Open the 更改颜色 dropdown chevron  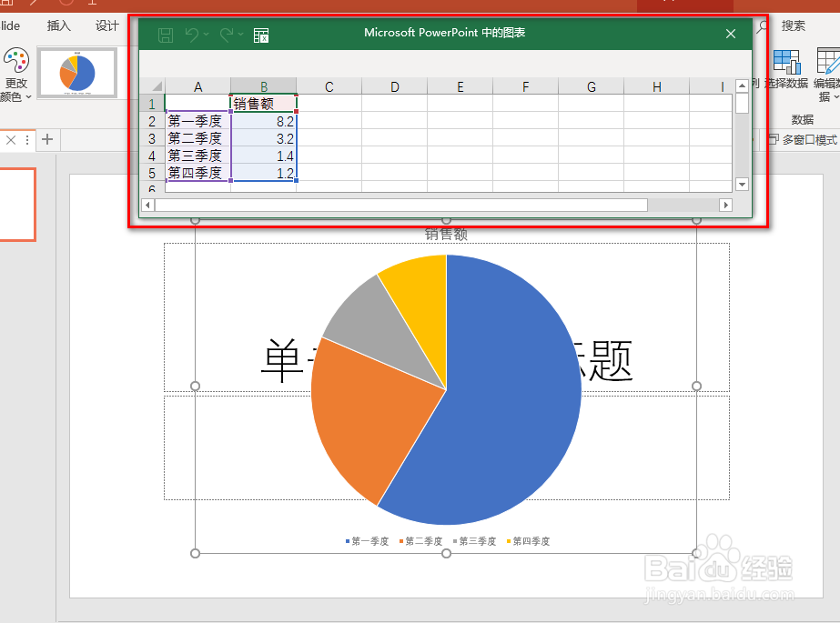(x=28, y=95)
